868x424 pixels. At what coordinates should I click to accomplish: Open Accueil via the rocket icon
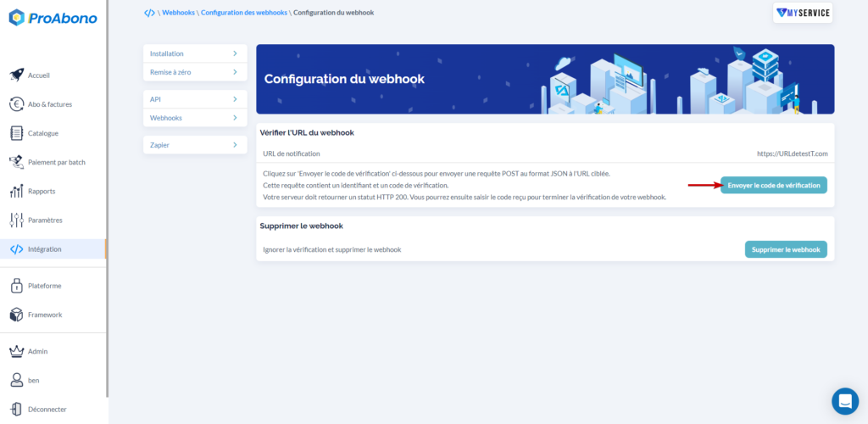pyautogui.click(x=17, y=75)
